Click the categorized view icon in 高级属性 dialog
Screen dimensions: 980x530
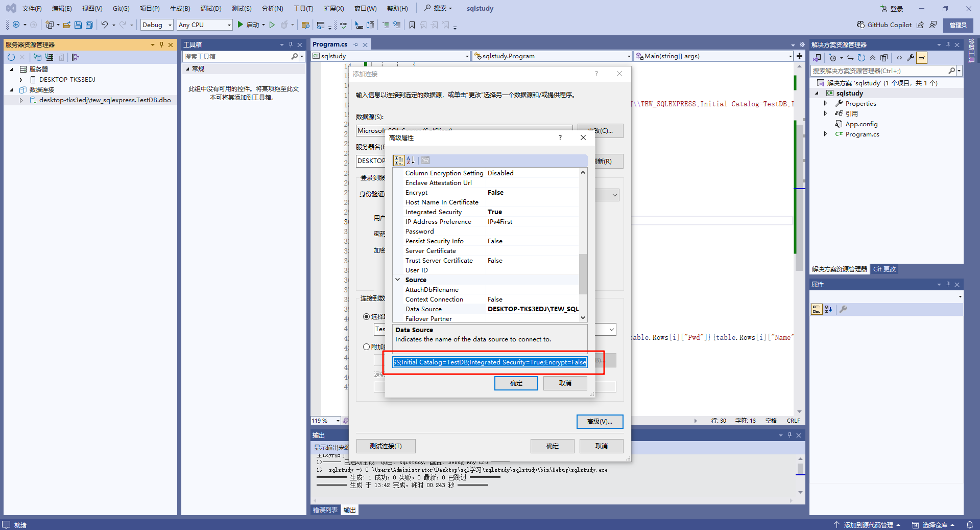(399, 160)
